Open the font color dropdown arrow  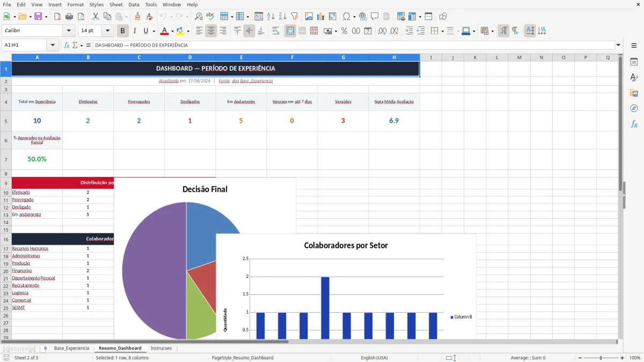[172, 31]
